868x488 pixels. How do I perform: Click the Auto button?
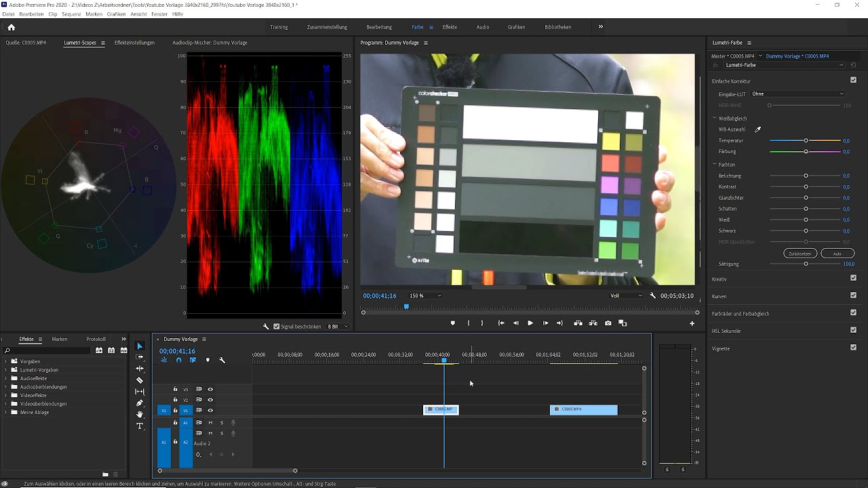tap(837, 253)
